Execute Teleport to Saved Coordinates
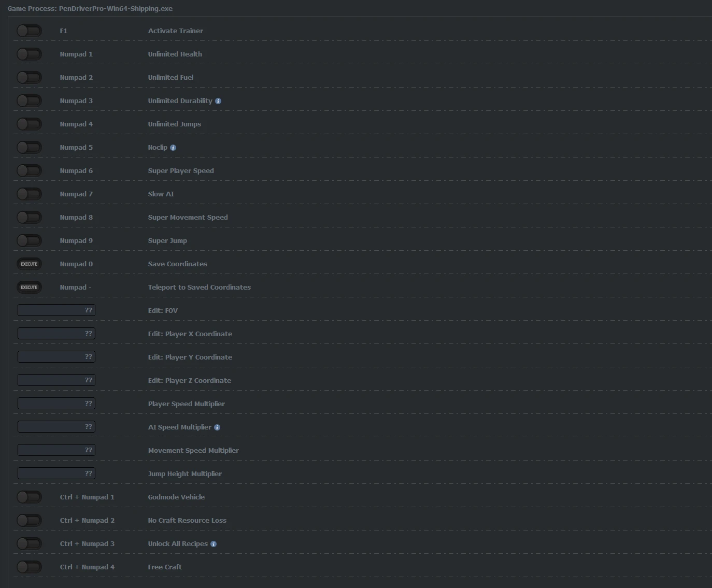This screenshot has width=712, height=588. click(29, 288)
